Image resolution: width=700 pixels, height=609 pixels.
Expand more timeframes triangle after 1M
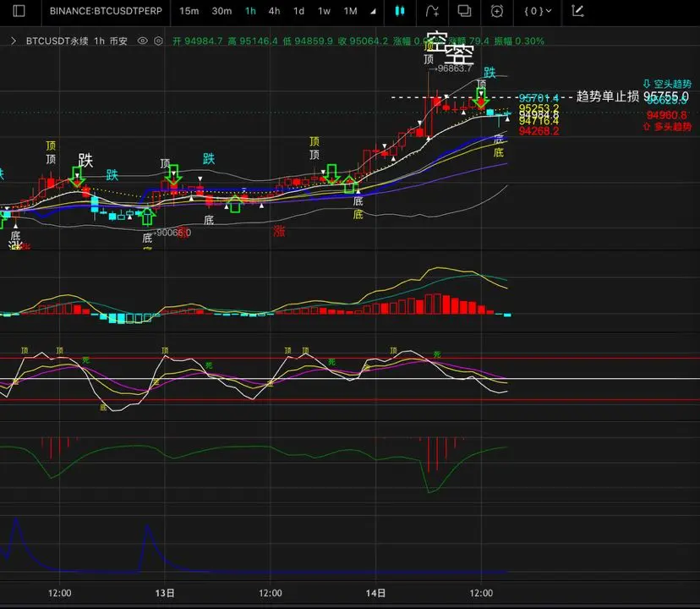pyautogui.click(x=373, y=12)
